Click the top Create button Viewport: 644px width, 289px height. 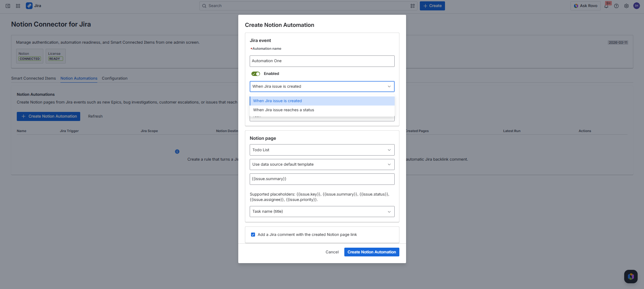[432, 6]
